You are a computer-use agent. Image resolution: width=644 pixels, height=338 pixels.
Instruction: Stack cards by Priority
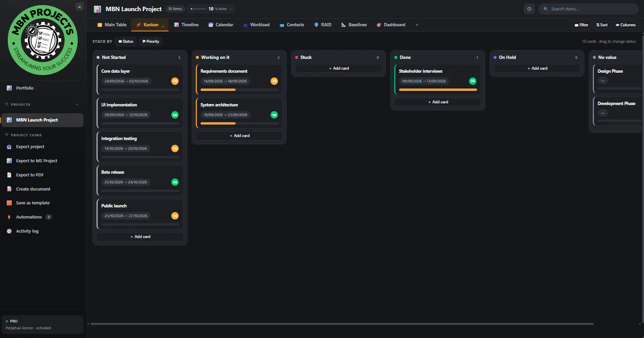coord(151,41)
